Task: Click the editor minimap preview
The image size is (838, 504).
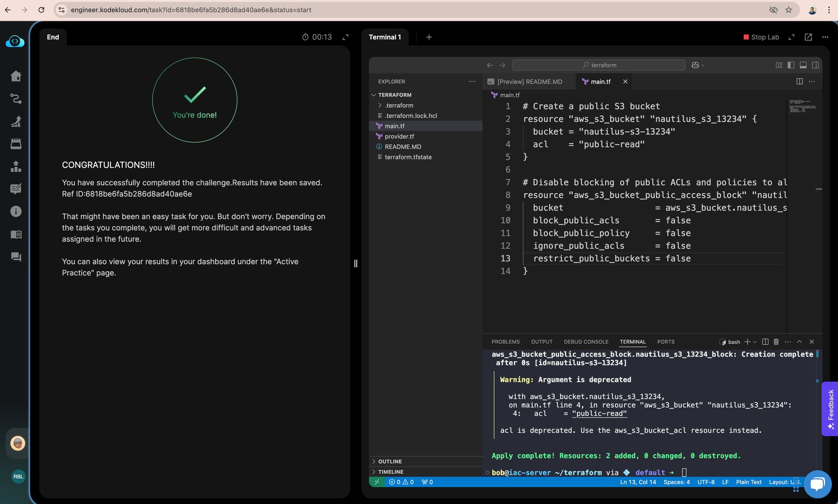Action: pyautogui.click(x=802, y=106)
